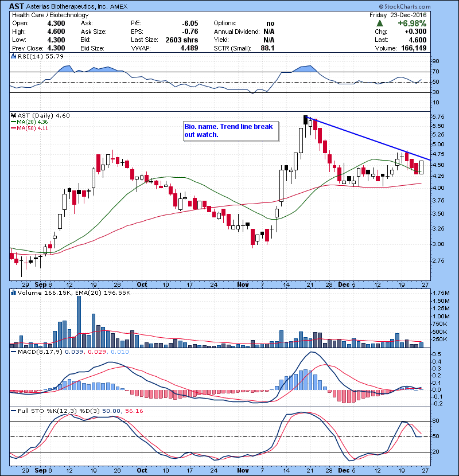The height and width of the screenshot is (476, 459).
Task: Click the Prev Close value 4.300
Action: [x=56, y=48]
